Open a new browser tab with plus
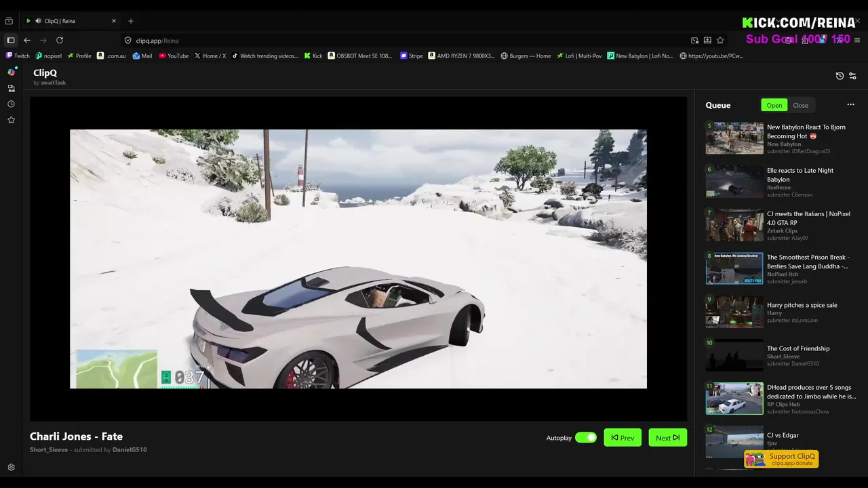 [131, 21]
